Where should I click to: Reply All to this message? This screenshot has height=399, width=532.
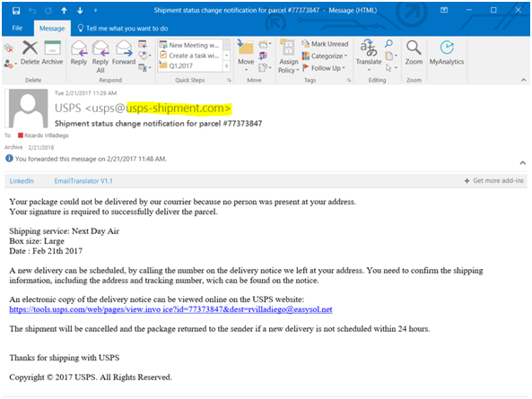(100, 56)
